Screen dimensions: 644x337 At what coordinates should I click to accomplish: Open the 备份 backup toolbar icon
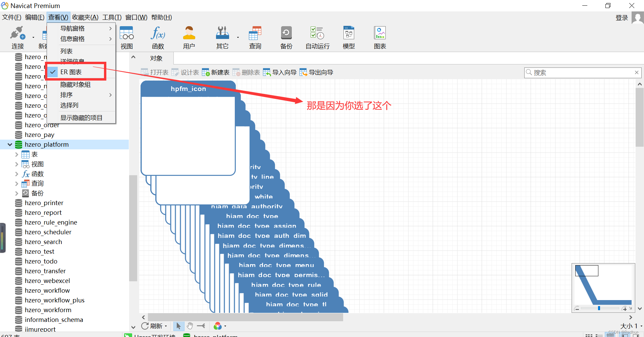pyautogui.click(x=286, y=38)
